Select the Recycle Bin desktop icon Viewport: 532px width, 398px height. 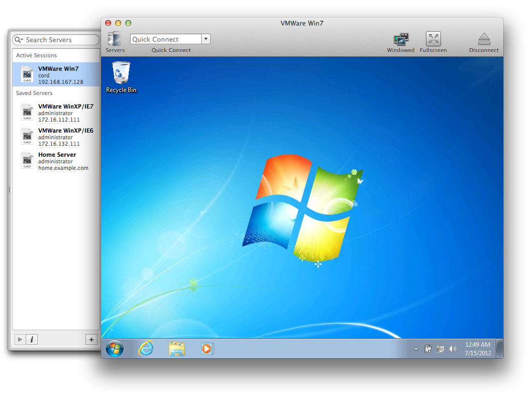click(121, 77)
